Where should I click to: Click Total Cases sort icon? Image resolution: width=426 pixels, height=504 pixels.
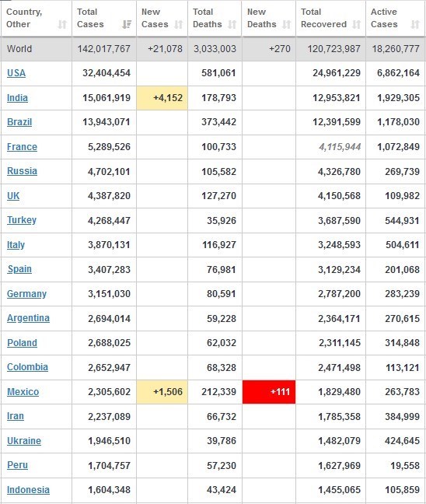coord(127,24)
